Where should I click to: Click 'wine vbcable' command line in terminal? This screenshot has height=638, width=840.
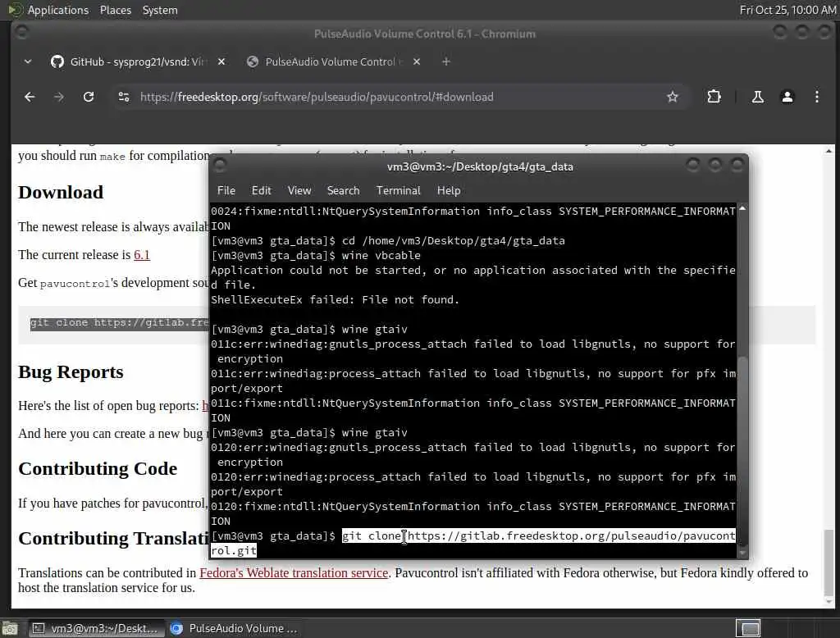(316, 256)
